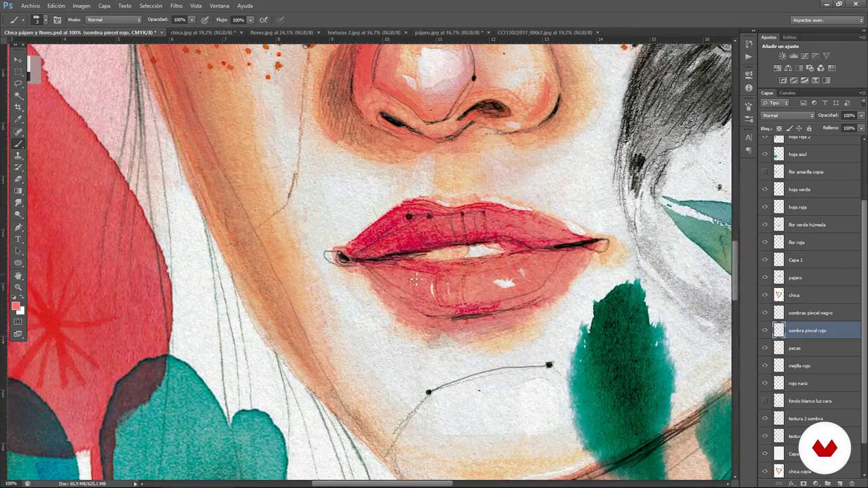The width and height of the screenshot is (868, 488).
Task: Open the Filtro menu
Action: (x=176, y=5)
